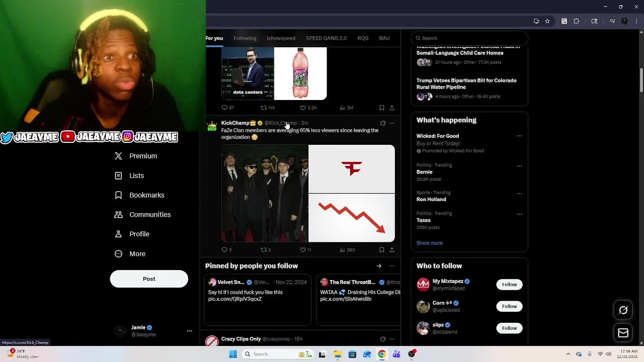This screenshot has height=362, width=644.
Task: Switch to the For you tab
Action: [214, 38]
